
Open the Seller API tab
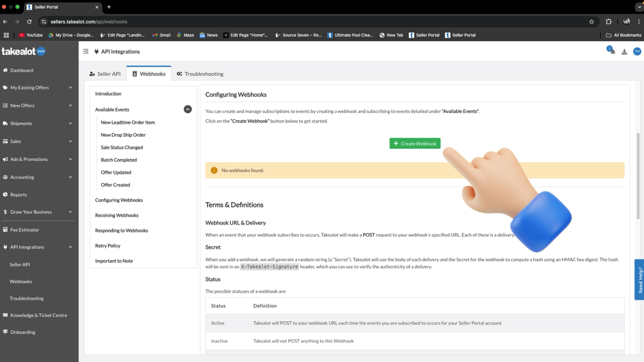click(x=105, y=74)
